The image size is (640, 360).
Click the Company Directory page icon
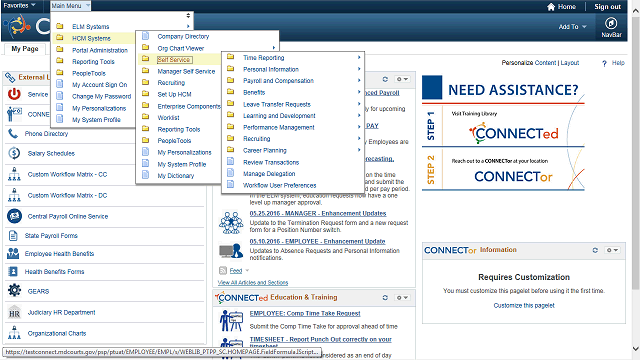(x=145, y=36)
